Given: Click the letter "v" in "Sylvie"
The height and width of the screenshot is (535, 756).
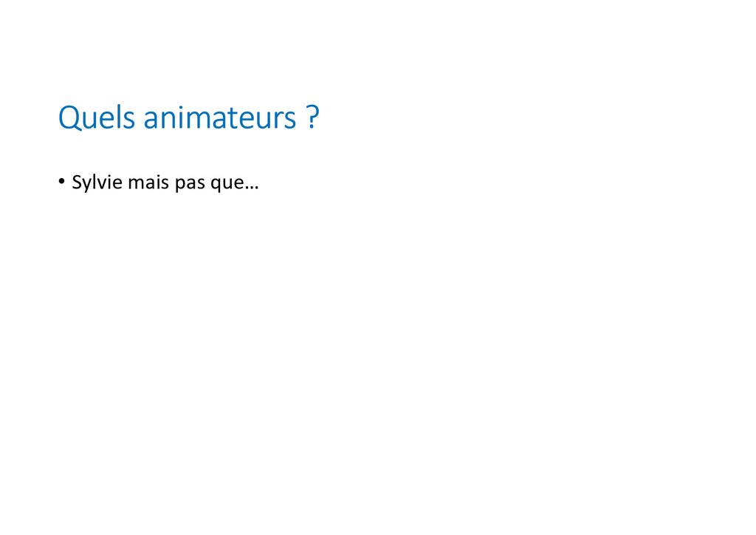Looking at the screenshot, I should 100,183.
